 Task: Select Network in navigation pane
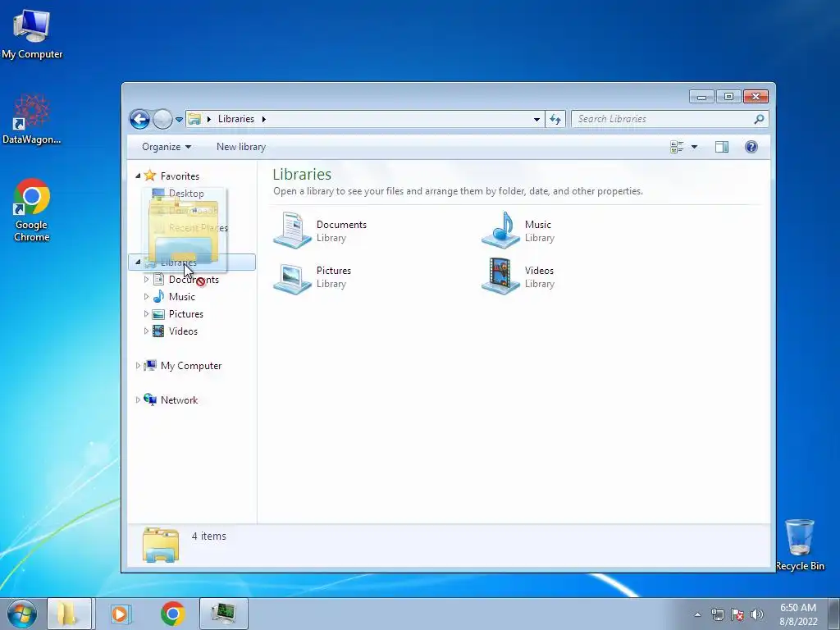coord(179,400)
